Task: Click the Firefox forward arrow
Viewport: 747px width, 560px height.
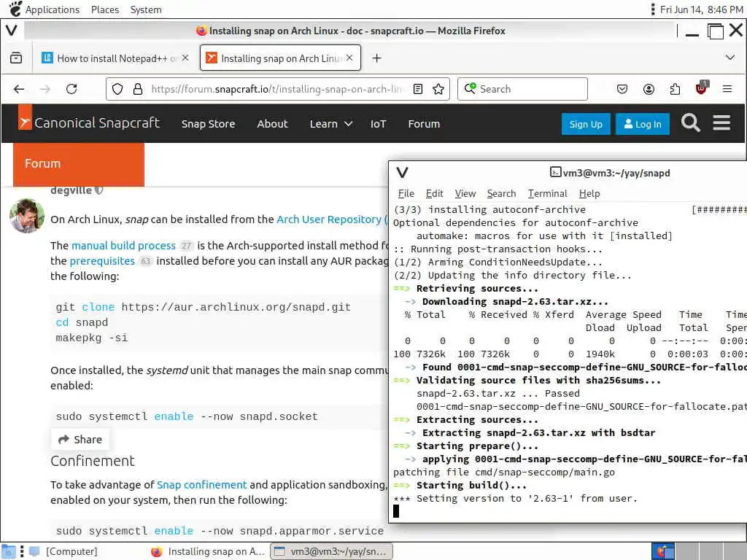Action: click(x=45, y=89)
